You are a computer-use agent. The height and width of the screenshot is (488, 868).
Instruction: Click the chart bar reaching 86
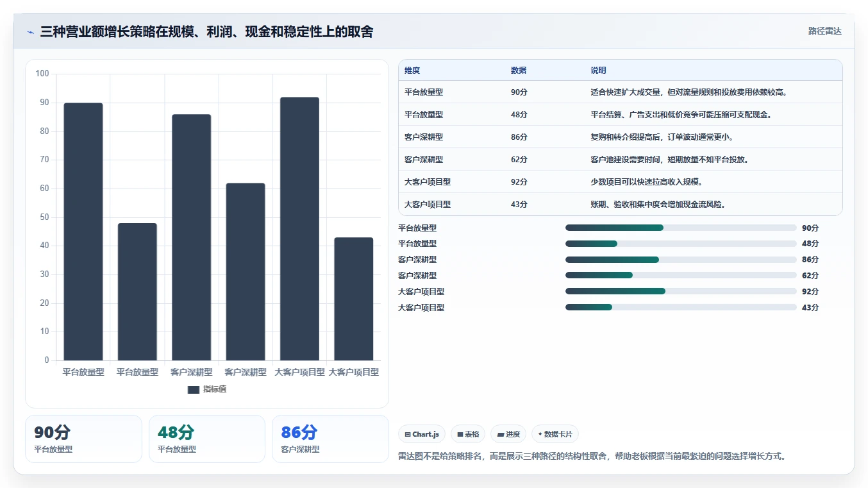click(191, 237)
